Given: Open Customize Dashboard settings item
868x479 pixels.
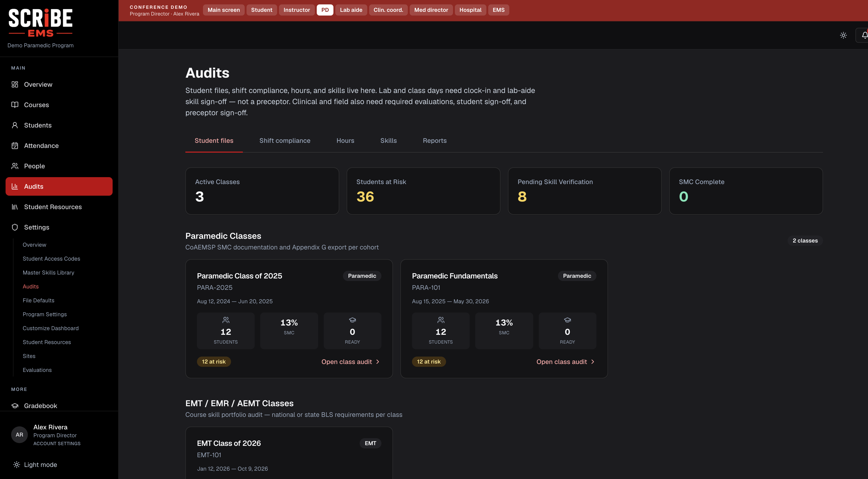Looking at the screenshot, I should (x=51, y=328).
